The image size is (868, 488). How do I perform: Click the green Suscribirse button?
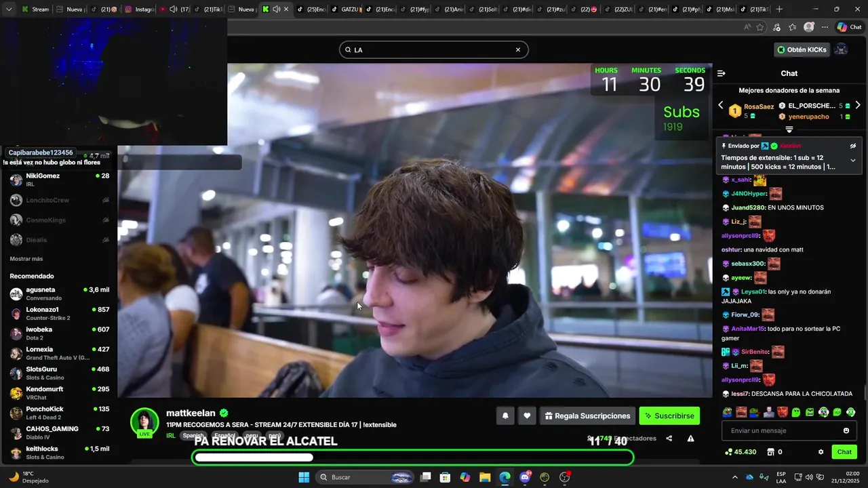(669, 415)
